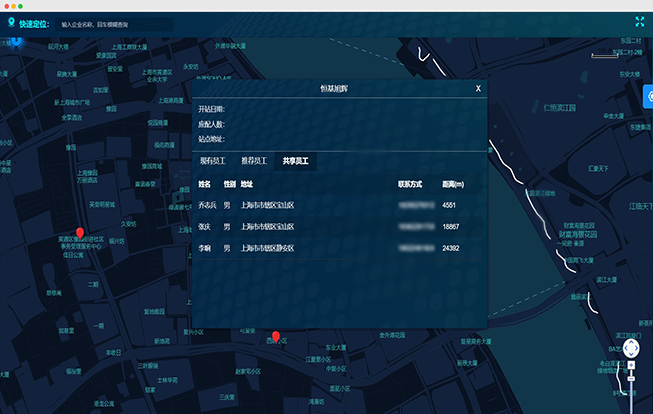Click the location pin icon beside 快速定位
This screenshot has height=414, width=653.
point(9,23)
